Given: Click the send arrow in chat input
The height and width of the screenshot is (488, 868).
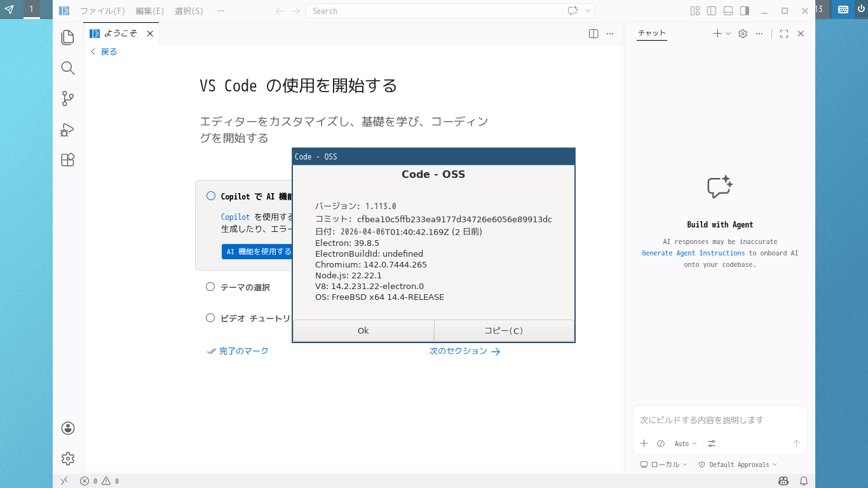Looking at the screenshot, I should pyautogui.click(x=796, y=444).
